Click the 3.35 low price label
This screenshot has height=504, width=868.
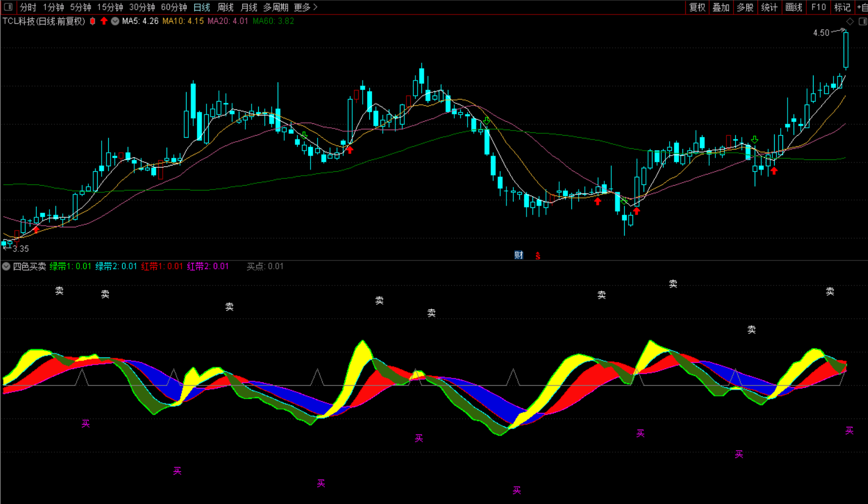[21, 249]
